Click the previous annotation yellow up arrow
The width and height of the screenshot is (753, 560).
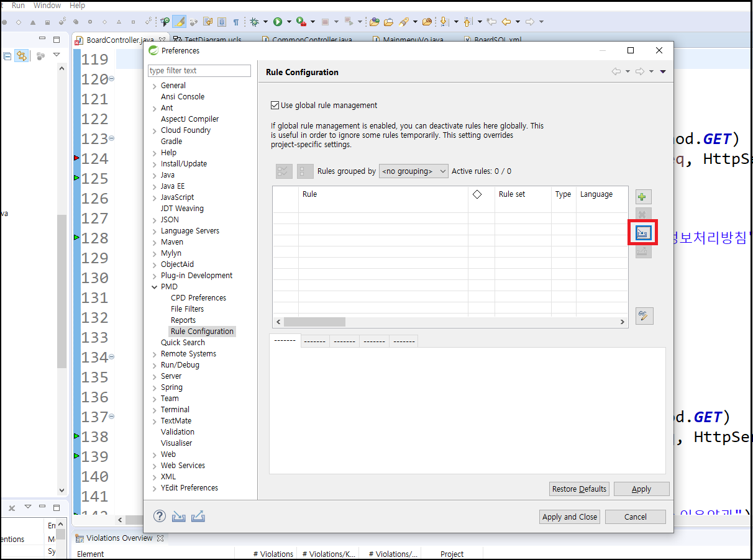coord(467,22)
